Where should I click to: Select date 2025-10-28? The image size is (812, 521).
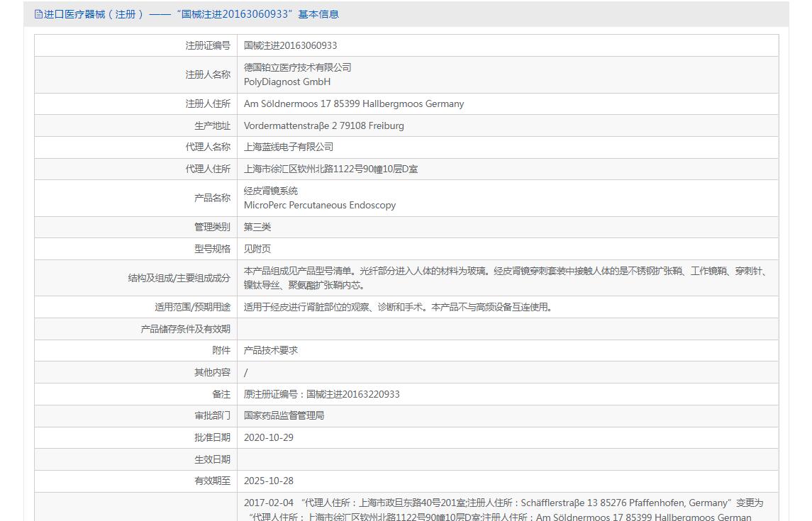click(269, 481)
